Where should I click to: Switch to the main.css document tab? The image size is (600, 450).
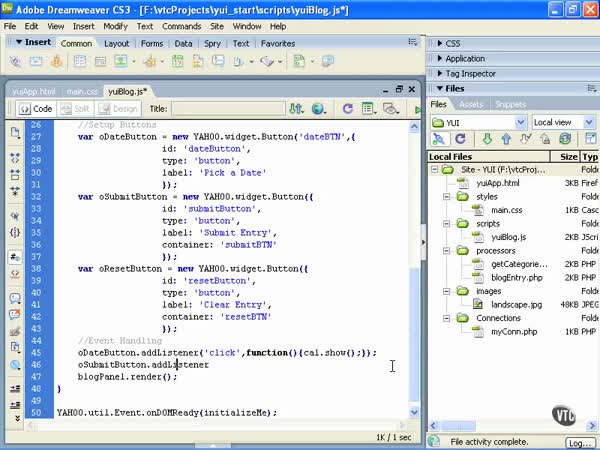tap(82, 91)
